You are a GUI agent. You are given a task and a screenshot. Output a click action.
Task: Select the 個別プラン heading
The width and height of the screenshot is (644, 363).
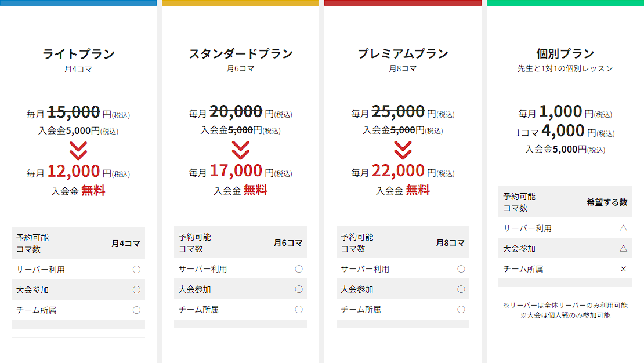565,54
